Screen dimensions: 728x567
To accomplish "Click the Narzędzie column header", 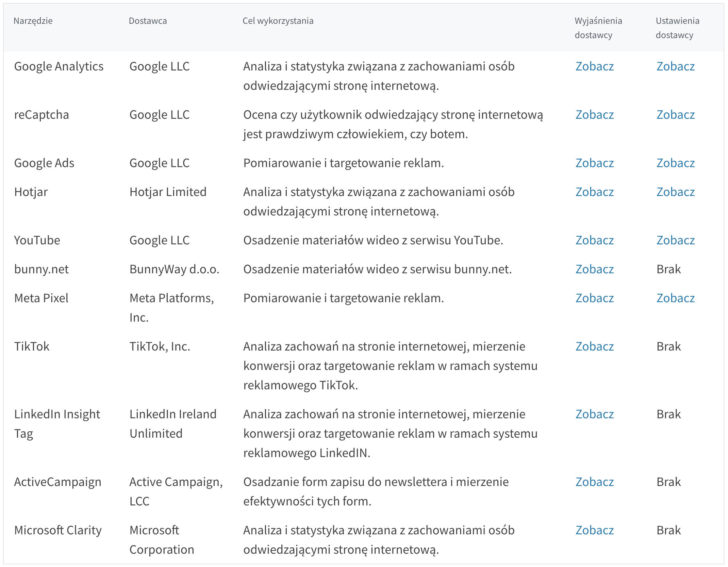I will (33, 21).
